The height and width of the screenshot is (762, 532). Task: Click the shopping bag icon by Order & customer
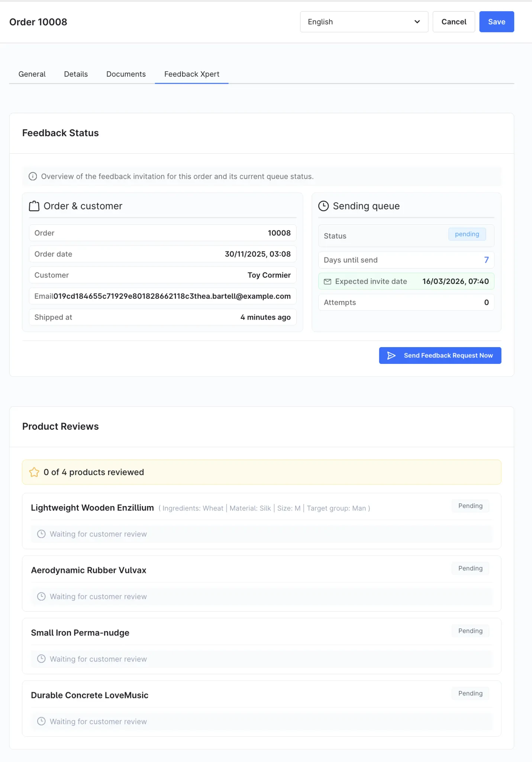[x=34, y=206]
